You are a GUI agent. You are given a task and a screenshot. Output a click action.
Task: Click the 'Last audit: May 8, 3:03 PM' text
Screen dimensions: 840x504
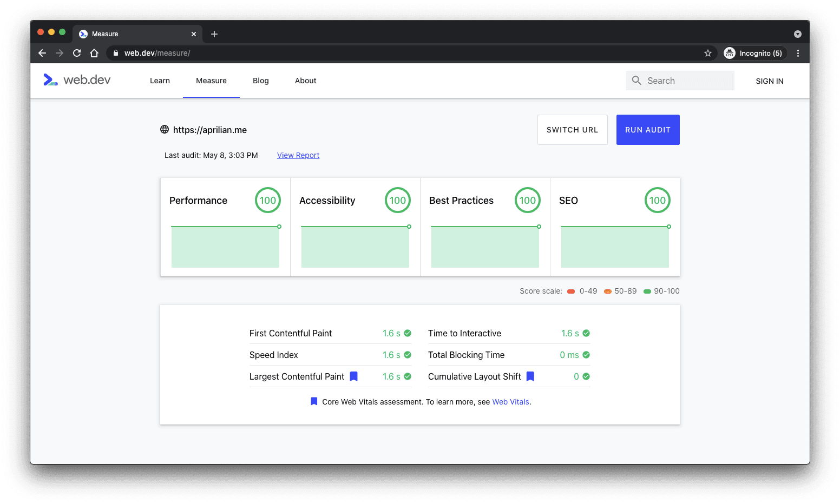click(x=211, y=155)
